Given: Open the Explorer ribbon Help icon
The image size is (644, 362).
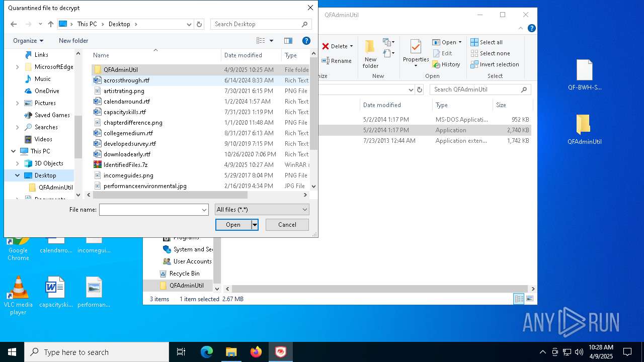Looking at the screenshot, I should pos(531,29).
